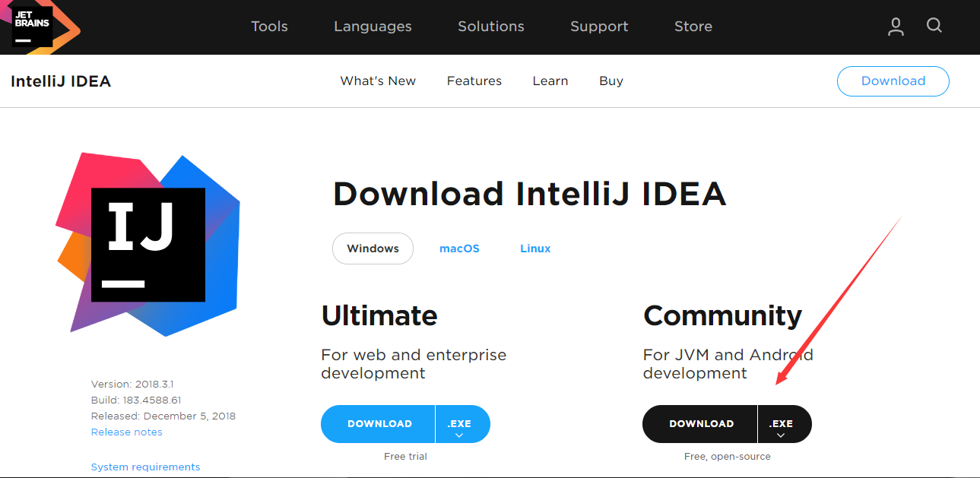Click the Released: December 5, 2018 text
This screenshot has height=478, width=980.
163,416
